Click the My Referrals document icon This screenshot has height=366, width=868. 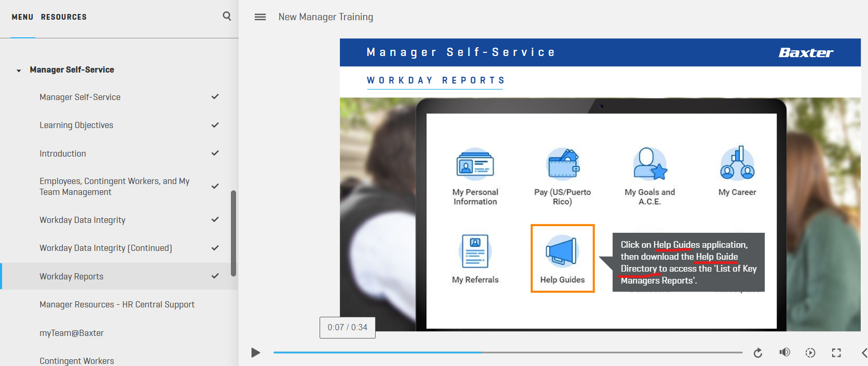[x=475, y=250]
